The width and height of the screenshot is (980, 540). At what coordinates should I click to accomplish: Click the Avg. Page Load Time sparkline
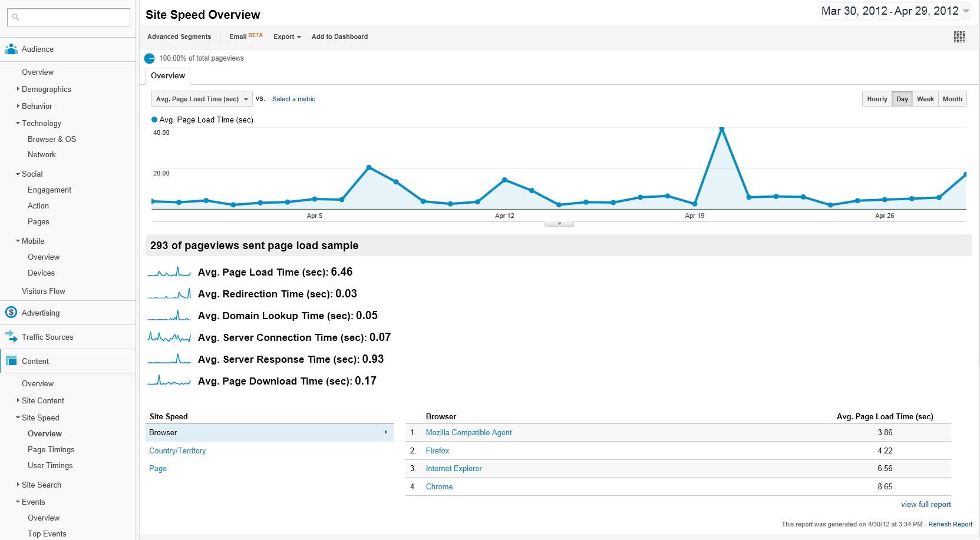click(169, 271)
